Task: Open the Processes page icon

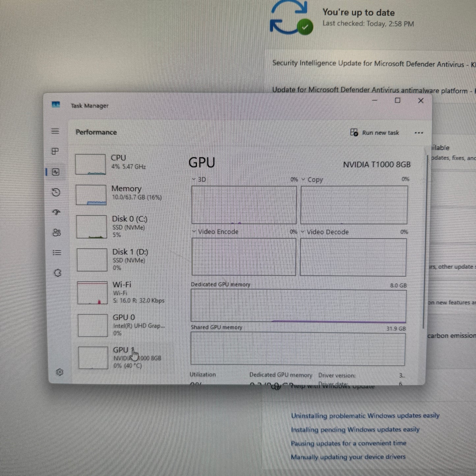Action: click(55, 151)
